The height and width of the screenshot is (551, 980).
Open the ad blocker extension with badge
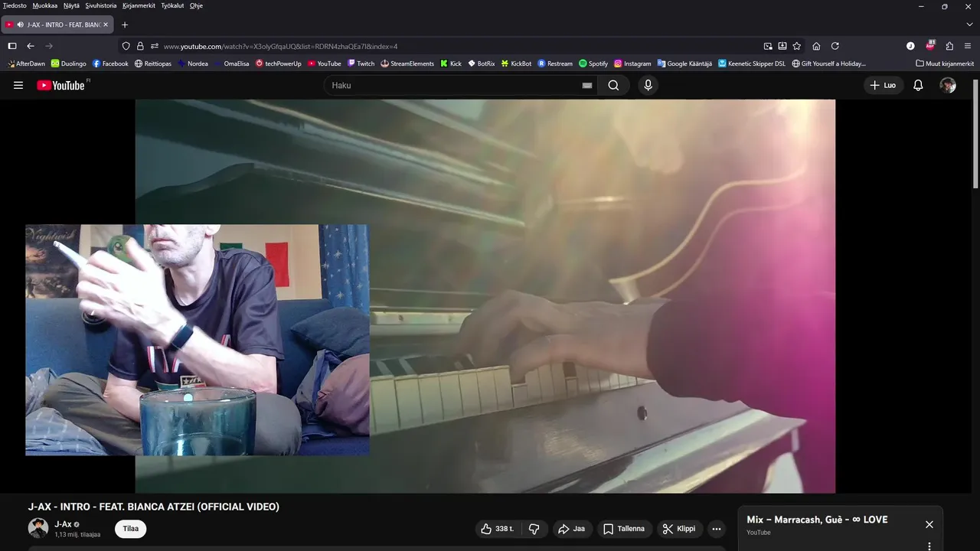coord(930,45)
